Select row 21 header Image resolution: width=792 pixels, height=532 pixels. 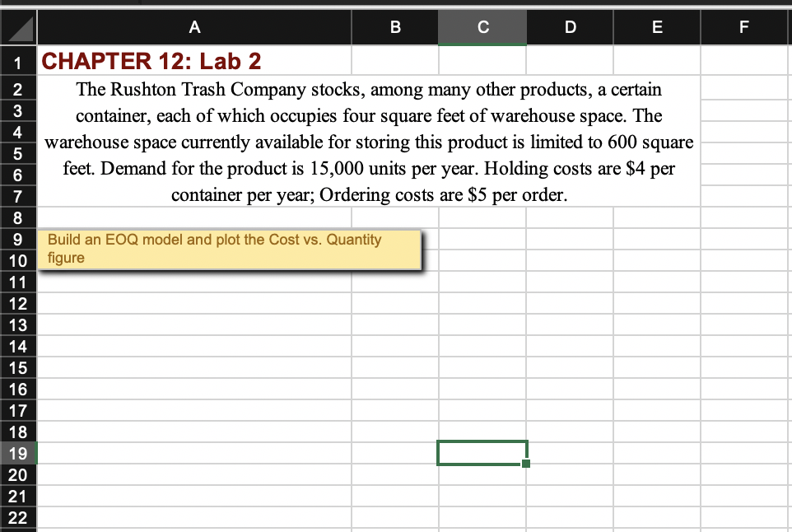pos(18,496)
